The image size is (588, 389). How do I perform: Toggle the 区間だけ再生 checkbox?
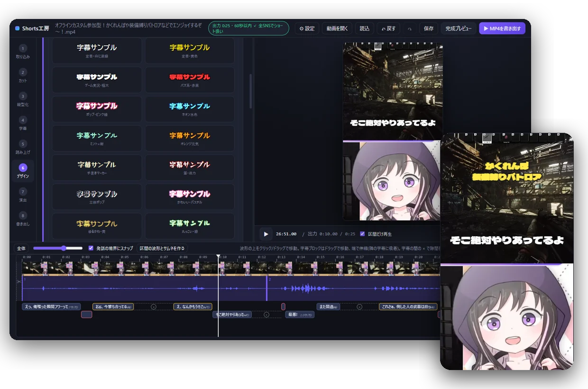[362, 234]
